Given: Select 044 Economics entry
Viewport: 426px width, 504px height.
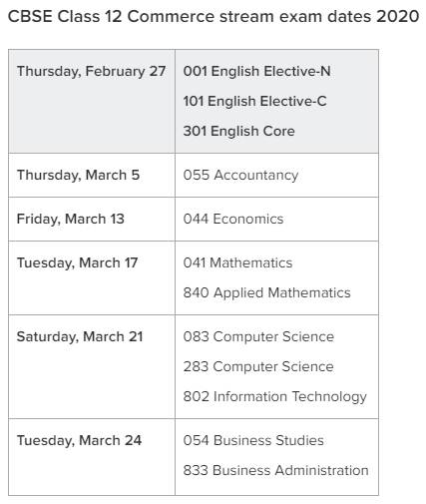Looking at the screenshot, I should (233, 219).
